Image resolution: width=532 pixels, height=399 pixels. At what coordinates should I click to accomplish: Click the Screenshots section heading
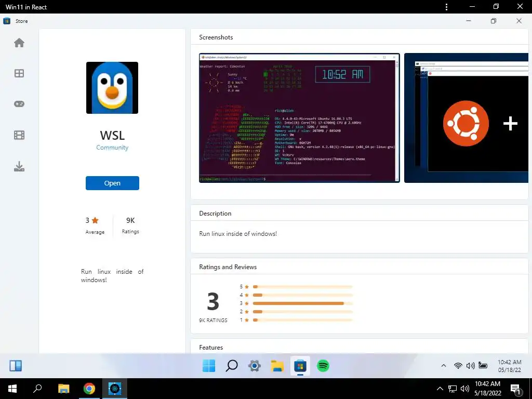pos(216,37)
